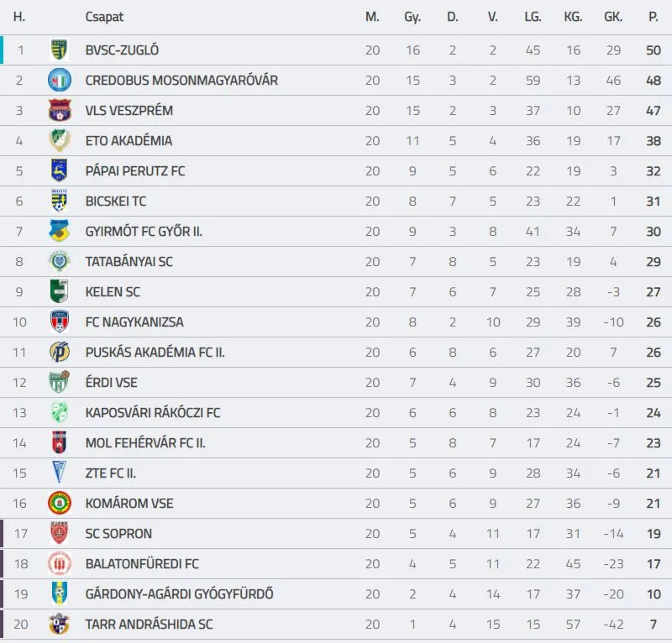672x643 pixels.
Task: Click the Komárom VSE round crest
Action: (59, 504)
